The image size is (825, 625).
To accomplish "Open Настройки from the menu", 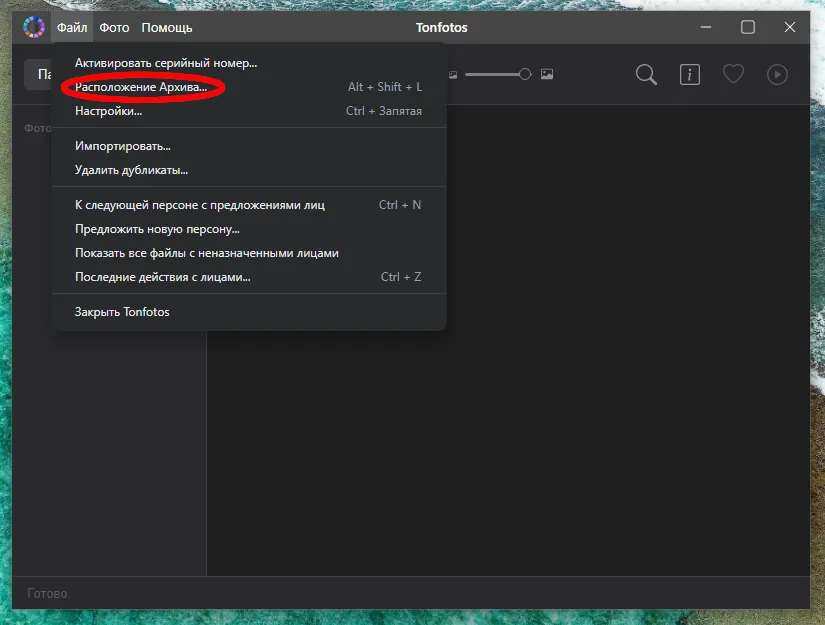I will pyautogui.click(x=109, y=111).
